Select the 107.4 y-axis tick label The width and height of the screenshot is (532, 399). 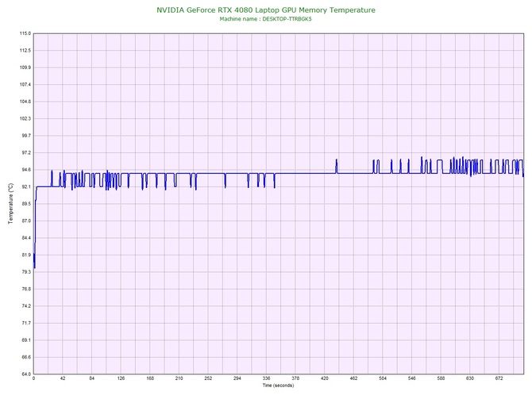pyautogui.click(x=25, y=84)
